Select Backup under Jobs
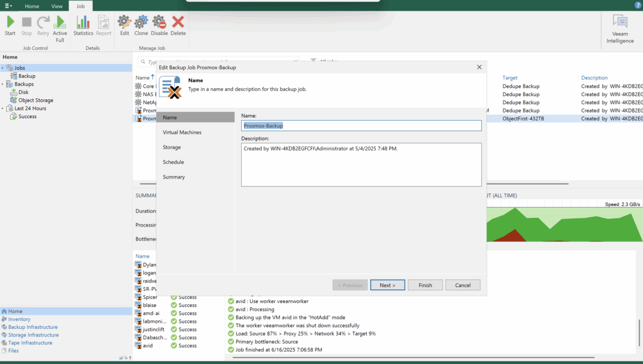 pyautogui.click(x=27, y=76)
